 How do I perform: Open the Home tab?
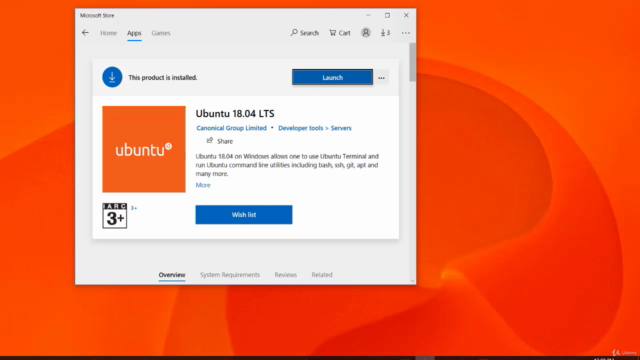point(109,33)
